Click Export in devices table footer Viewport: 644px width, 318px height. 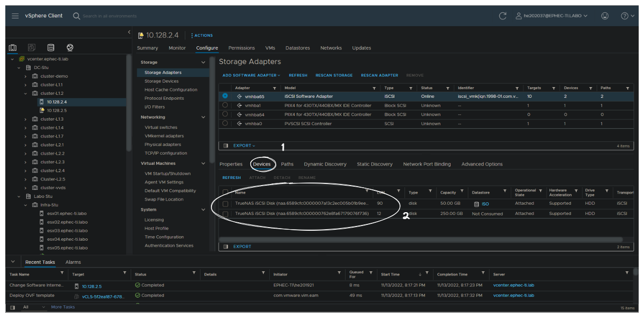tap(242, 247)
